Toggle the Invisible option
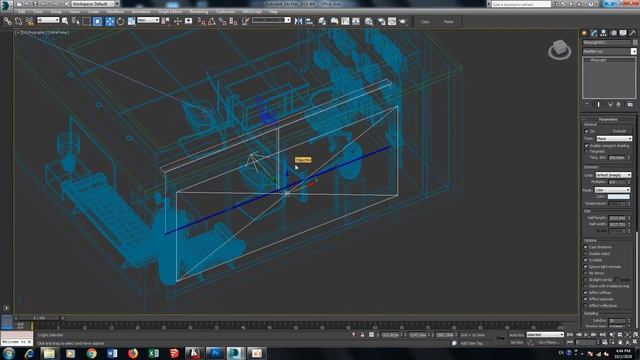Image resolution: width=640 pixels, height=360 pixels. click(x=586, y=260)
